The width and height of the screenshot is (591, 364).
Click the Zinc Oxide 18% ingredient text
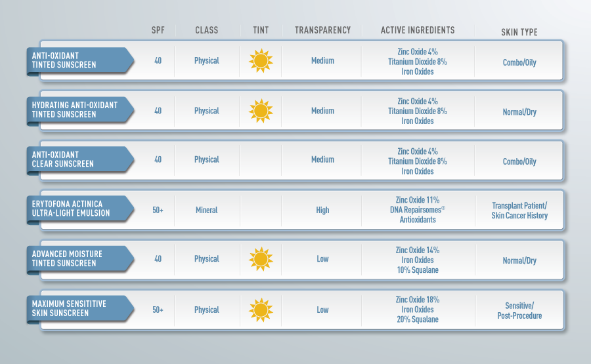(x=418, y=300)
